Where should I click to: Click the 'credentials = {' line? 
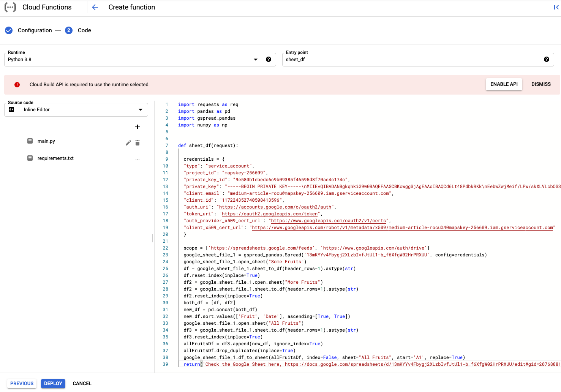(x=204, y=159)
